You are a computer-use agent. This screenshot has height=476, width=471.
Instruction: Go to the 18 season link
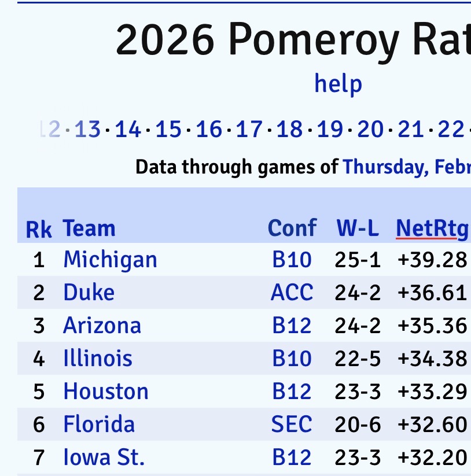click(x=289, y=130)
